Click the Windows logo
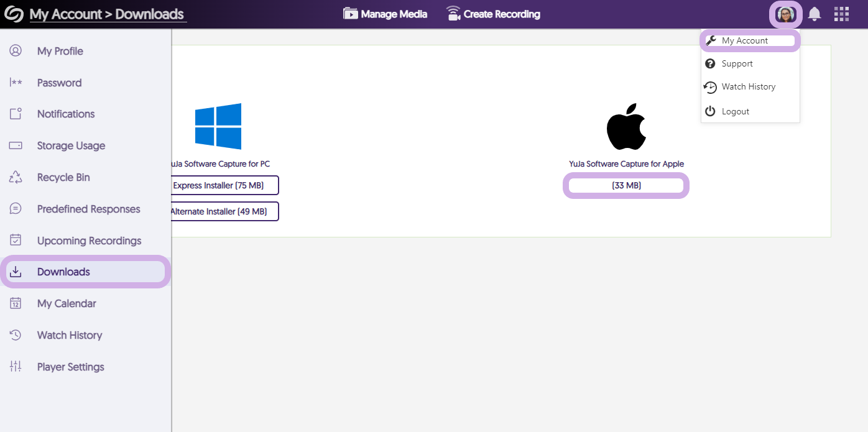The image size is (868, 432). click(x=218, y=126)
